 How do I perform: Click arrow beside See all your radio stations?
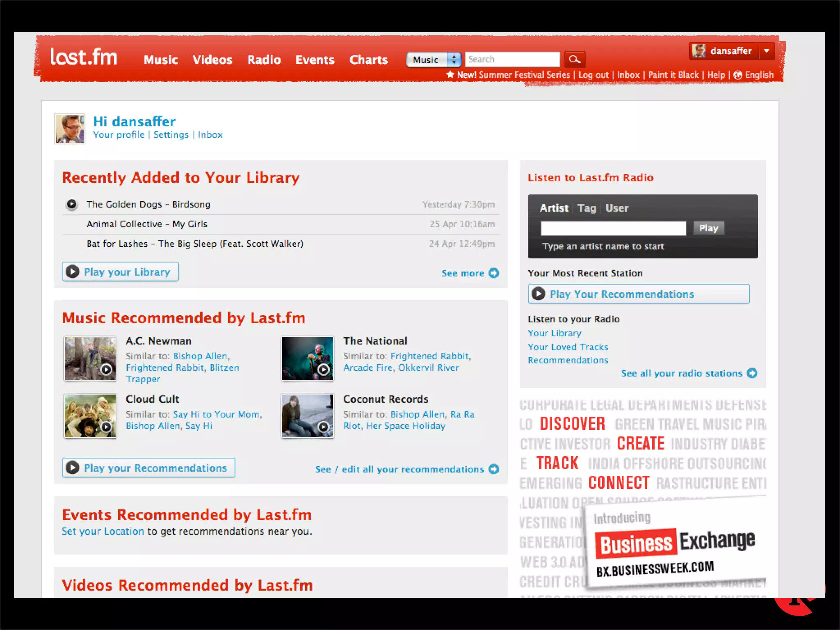(x=752, y=373)
